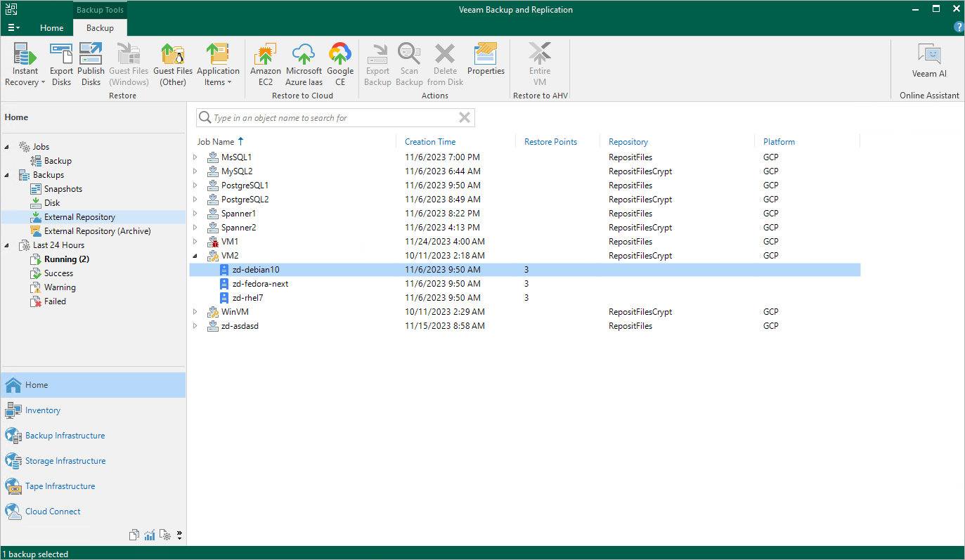This screenshot has width=965, height=560.
Task: Open Inventory view in navigation pane
Action: 93,410
